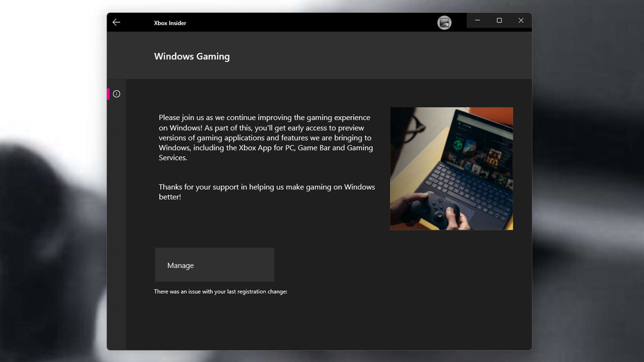This screenshot has height=362, width=644.
Task: Click the 'Please join us' description paragraph
Action: (x=266, y=137)
